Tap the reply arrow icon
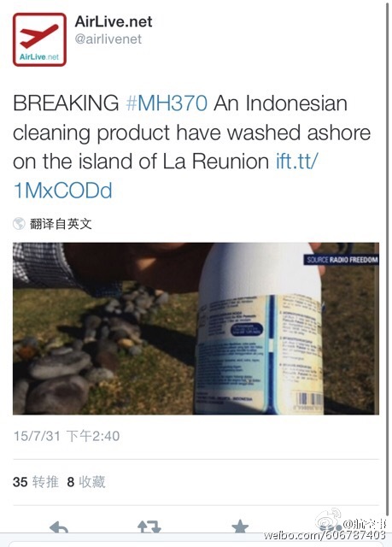392x547 pixels. click(x=59, y=526)
